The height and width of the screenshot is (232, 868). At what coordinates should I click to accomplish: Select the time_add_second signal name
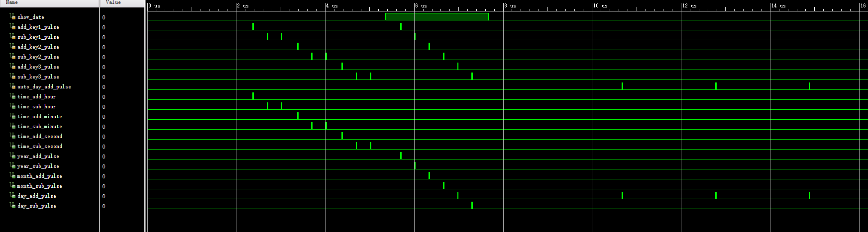click(40, 136)
